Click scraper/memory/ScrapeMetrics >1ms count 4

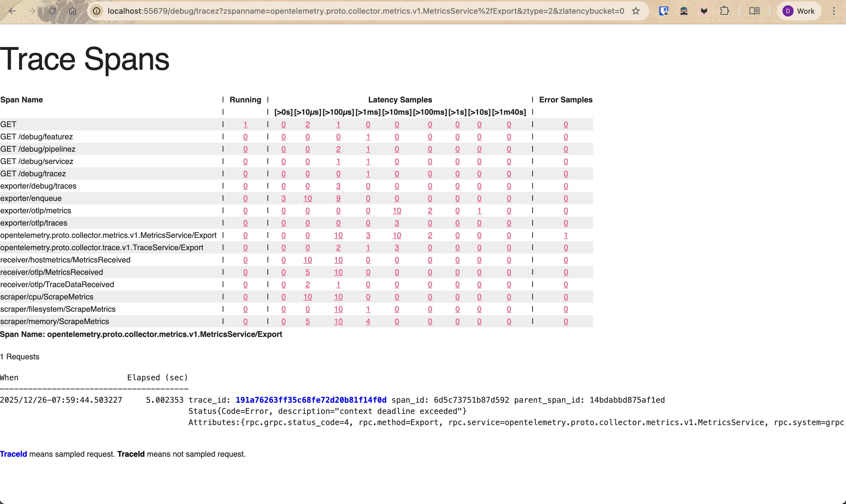click(x=368, y=321)
